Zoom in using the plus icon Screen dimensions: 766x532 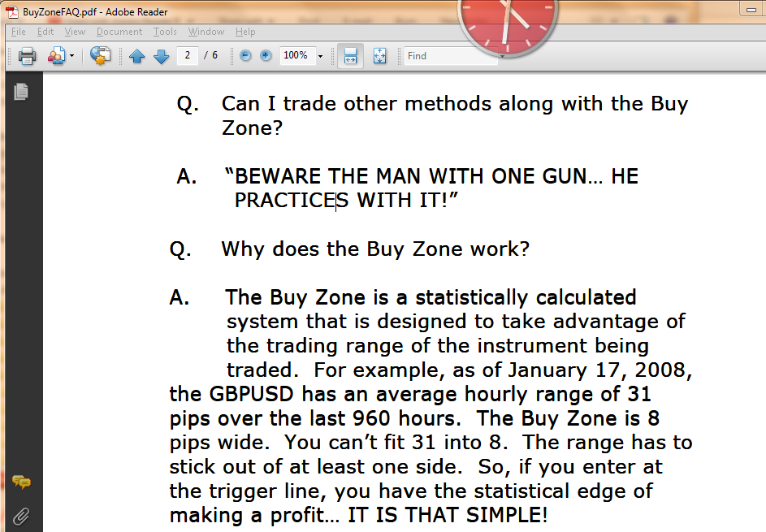[x=266, y=56]
